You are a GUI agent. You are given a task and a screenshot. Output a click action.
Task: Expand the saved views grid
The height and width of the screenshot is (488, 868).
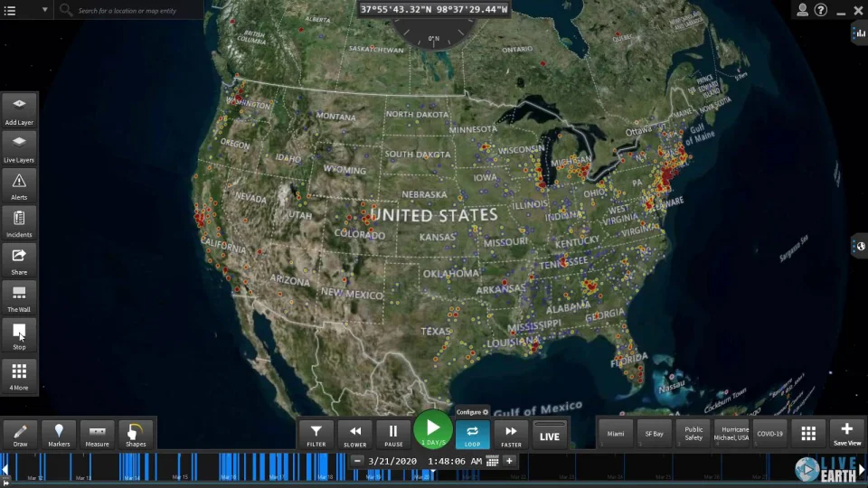pyautogui.click(x=808, y=434)
